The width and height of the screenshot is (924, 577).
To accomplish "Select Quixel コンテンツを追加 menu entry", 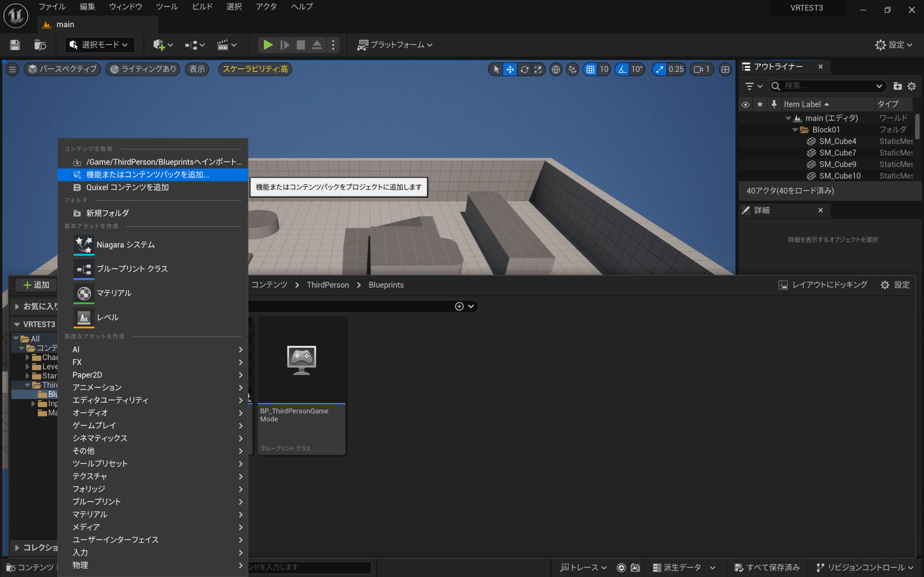I will (x=127, y=188).
